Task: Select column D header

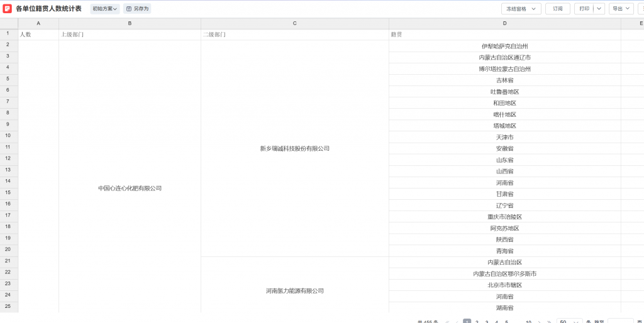Action: pyautogui.click(x=504, y=23)
